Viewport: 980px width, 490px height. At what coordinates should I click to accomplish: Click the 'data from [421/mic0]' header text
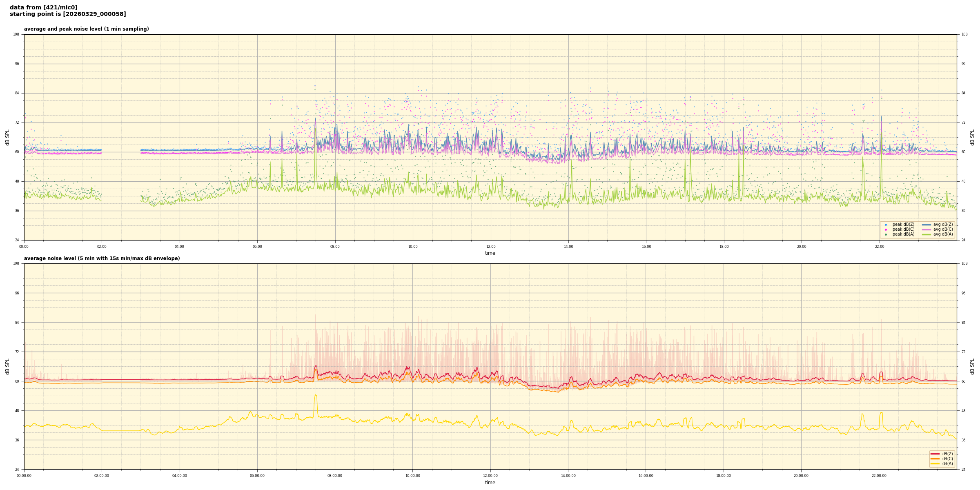tap(43, 7)
